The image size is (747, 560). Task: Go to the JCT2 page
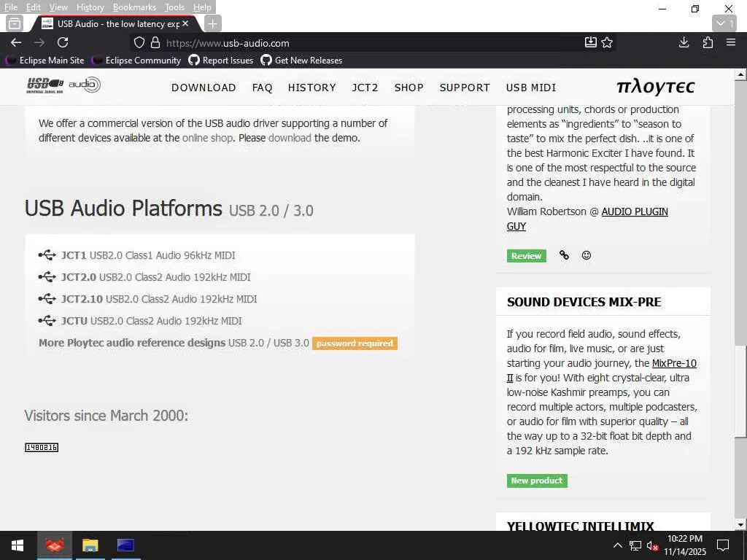click(365, 87)
